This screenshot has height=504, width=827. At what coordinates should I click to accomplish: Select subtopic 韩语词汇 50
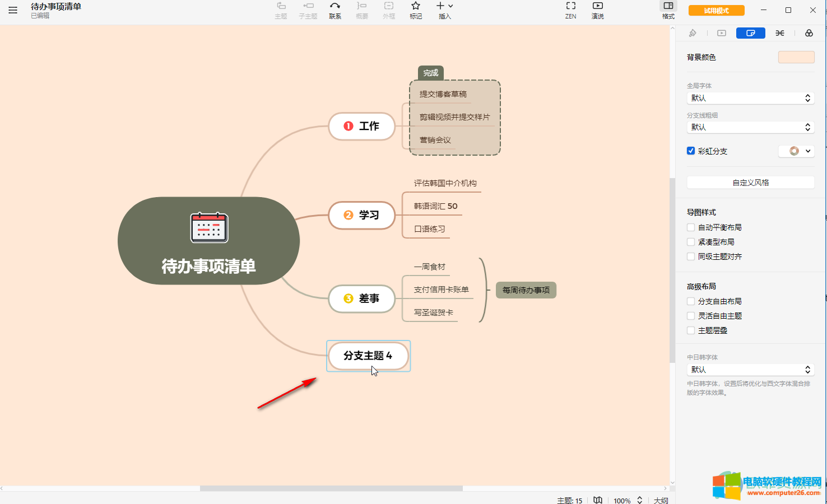pyautogui.click(x=435, y=206)
